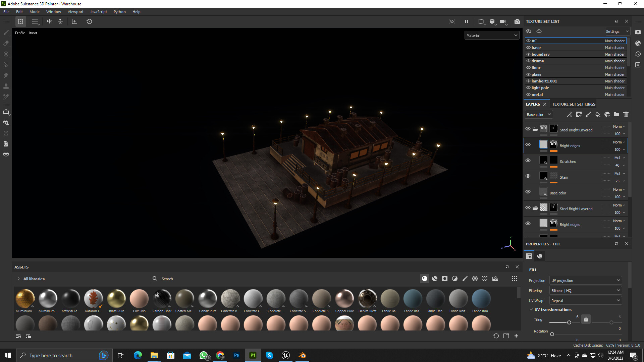Select the Paint brush tool
Viewport: 644px width, 362px height.
[6, 33]
